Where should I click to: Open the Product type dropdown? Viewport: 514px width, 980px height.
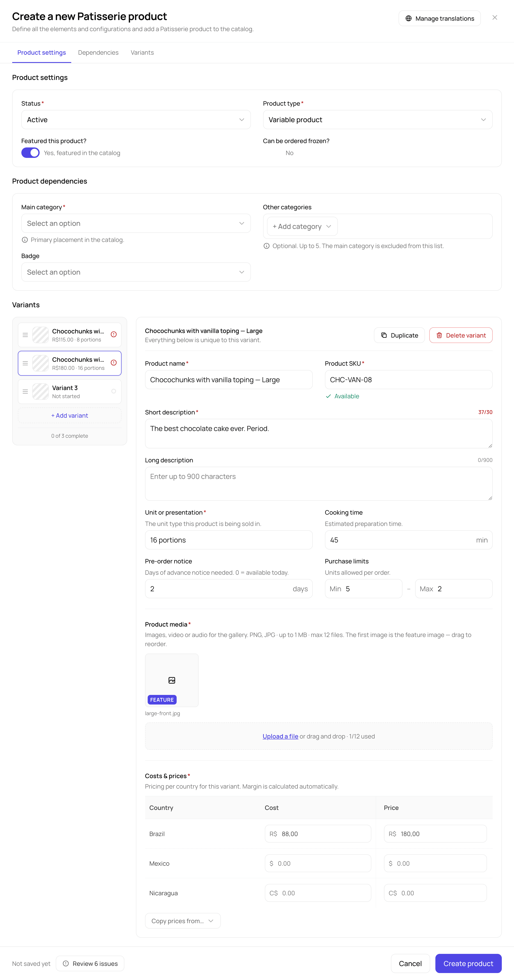(377, 120)
